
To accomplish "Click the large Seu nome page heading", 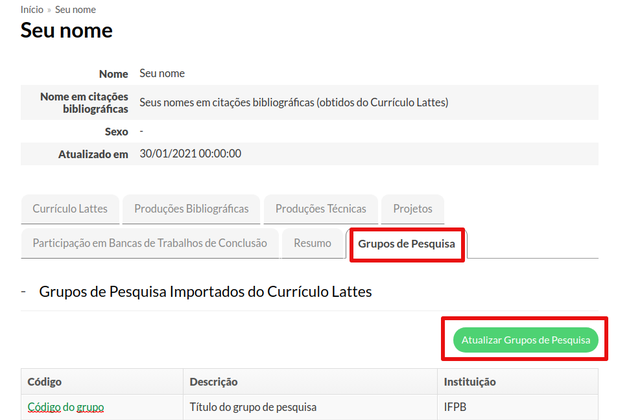I will tap(66, 31).
